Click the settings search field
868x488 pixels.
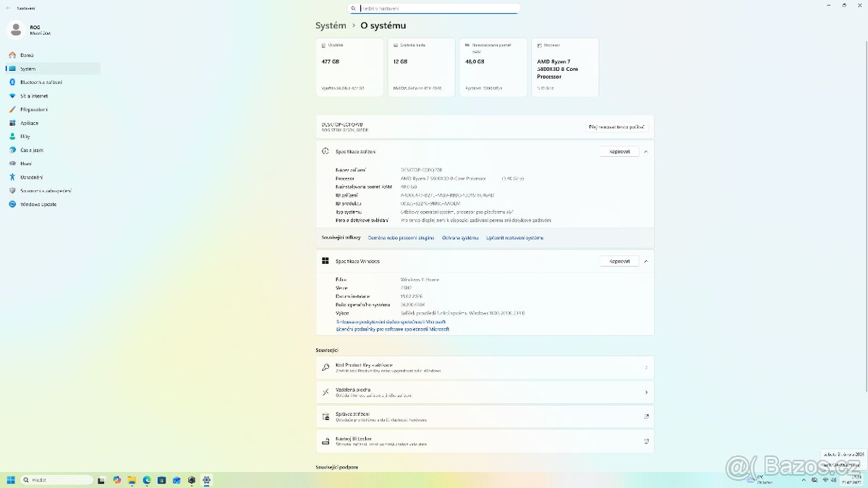point(434,9)
